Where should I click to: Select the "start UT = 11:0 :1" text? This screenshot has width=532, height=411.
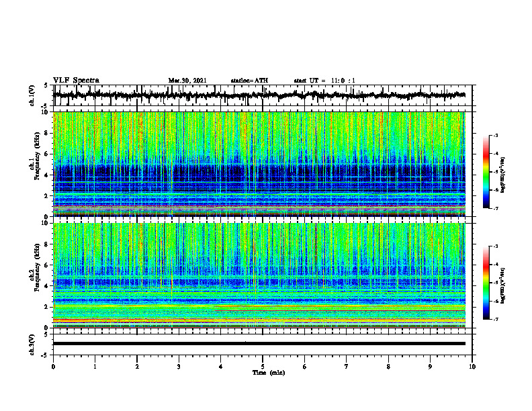click(324, 81)
